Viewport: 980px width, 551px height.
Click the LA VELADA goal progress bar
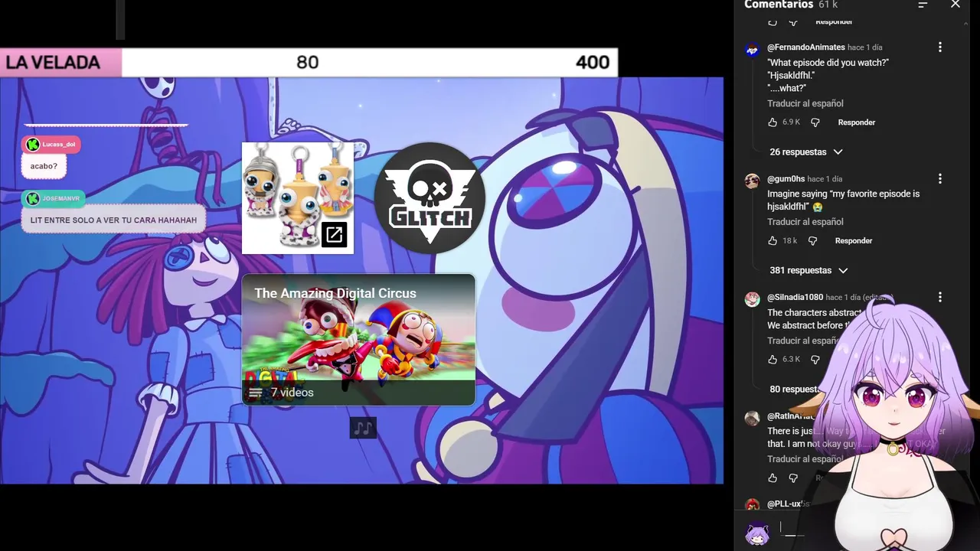click(x=309, y=63)
